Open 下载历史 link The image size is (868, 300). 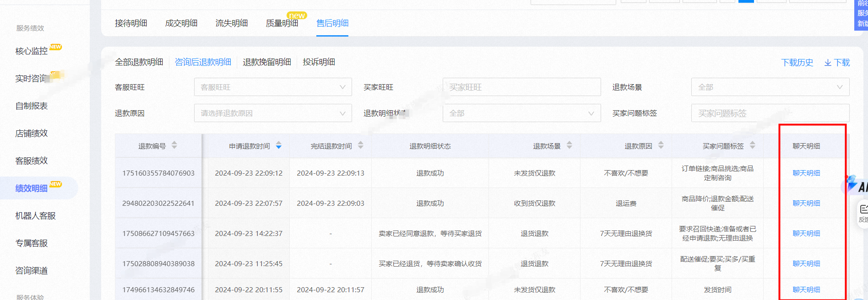tap(797, 63)
